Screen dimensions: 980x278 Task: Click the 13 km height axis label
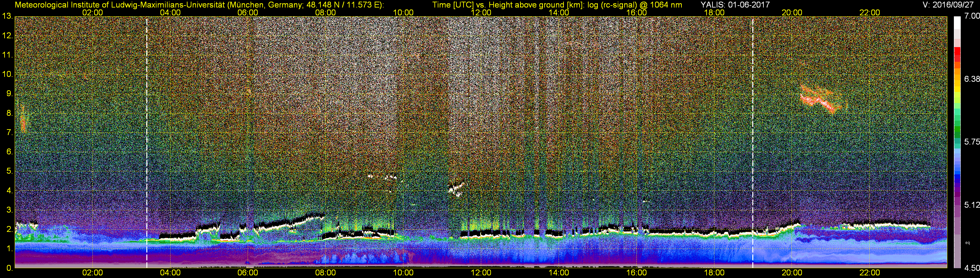[x=7, y=16]
